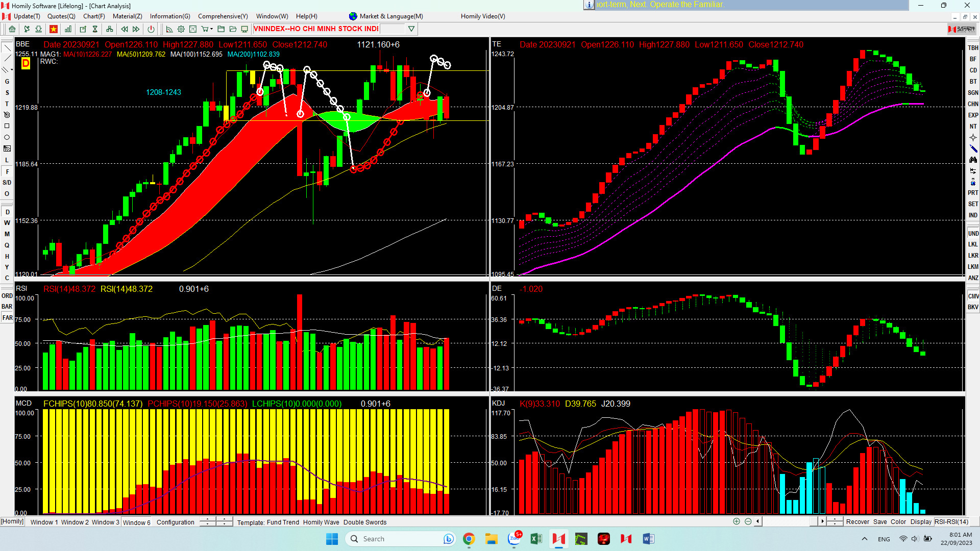Viewport: 980px width, 551px height.
Task: Toggle the W weekly period button
Action: tap(7, 223)
